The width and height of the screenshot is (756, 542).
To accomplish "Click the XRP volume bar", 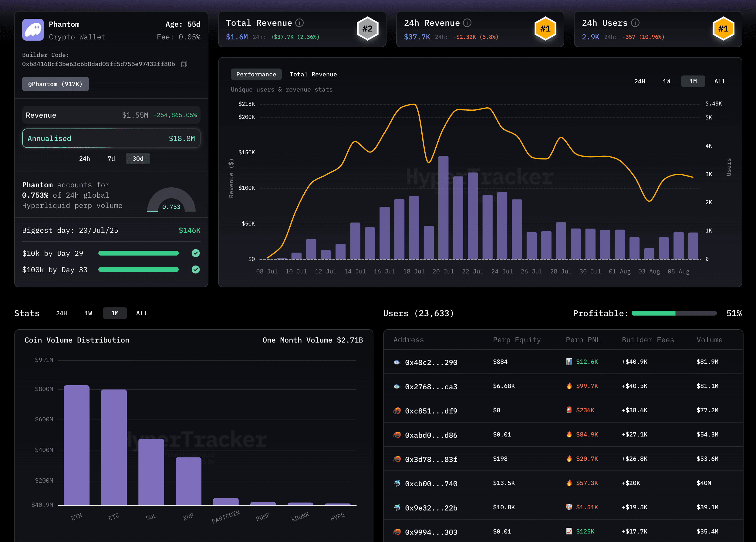I will (188, 481).
